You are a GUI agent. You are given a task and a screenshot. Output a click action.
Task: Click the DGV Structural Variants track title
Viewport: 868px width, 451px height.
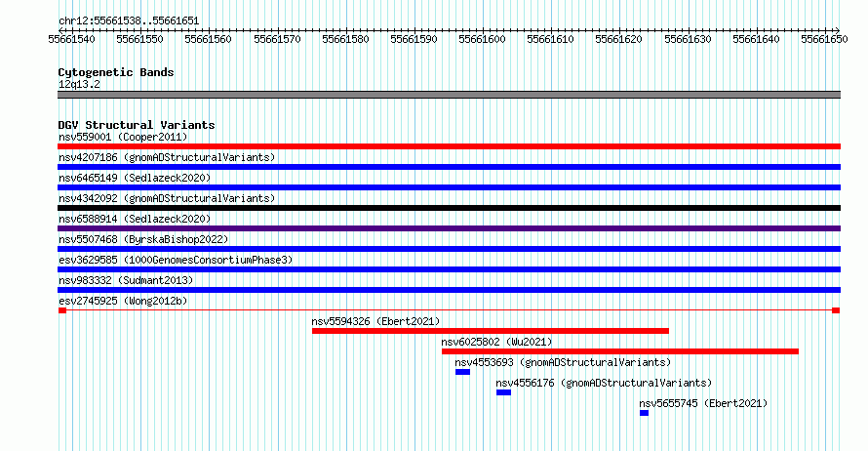(x=137, y=125)
